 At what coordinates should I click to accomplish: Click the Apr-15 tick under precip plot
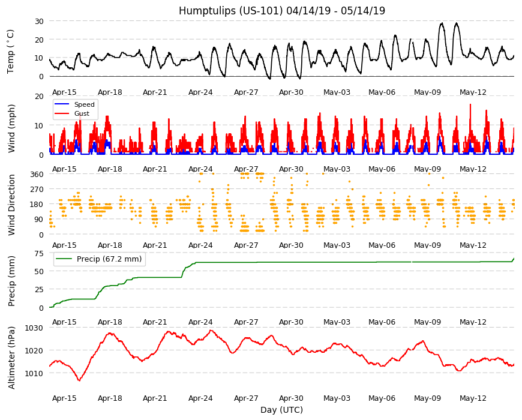click(x=64, y=322)
